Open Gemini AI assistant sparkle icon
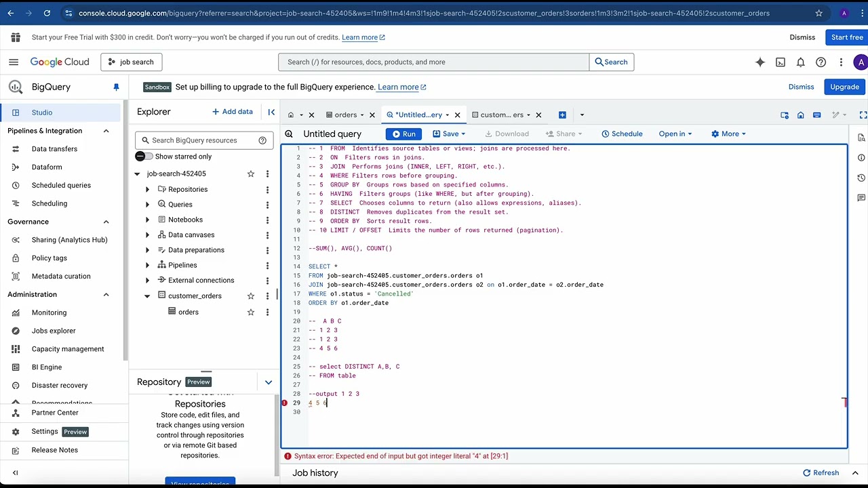Image resolution: width=868 pixels, height=488 pixels. tap(760, 62)
